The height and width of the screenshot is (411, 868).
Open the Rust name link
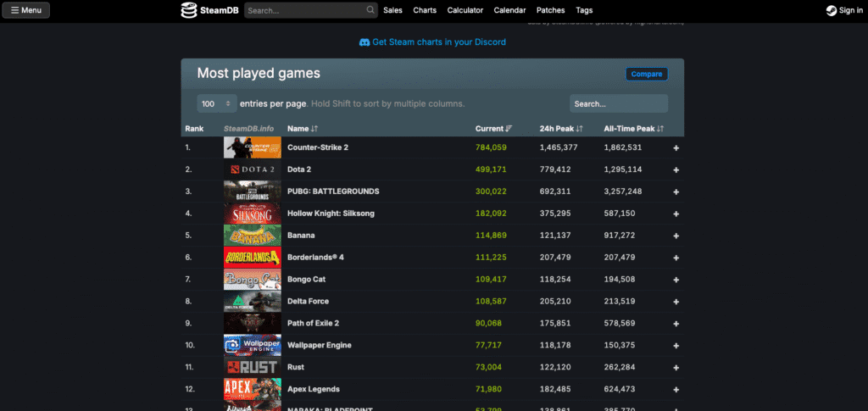tap(296, 367)
